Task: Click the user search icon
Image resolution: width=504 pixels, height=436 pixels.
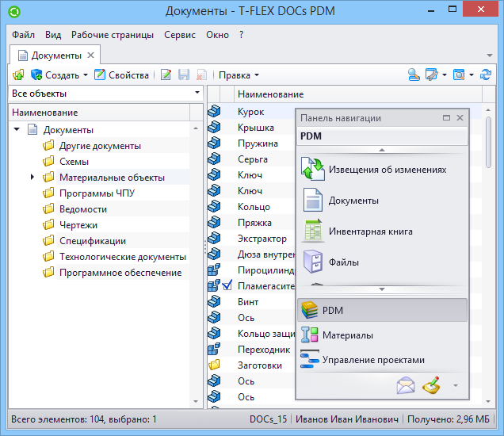Action: point(414,75)
